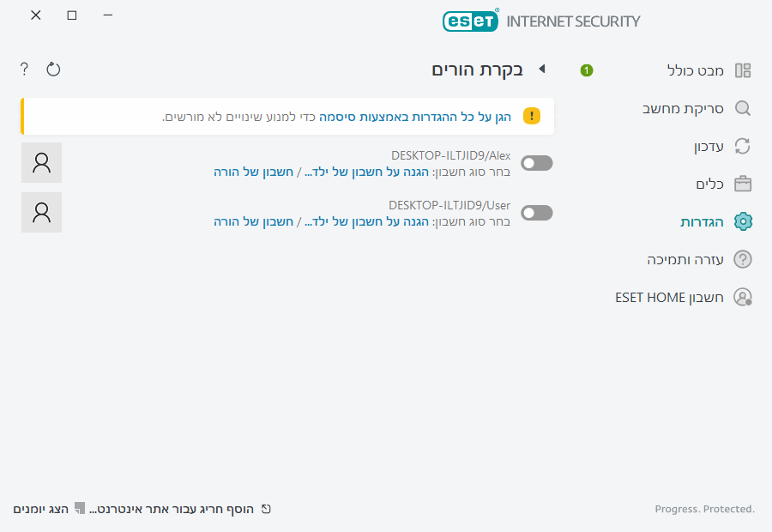Click the Help and support question icon
This screenshot has height=532, width=772.
(x=743, y=259)
